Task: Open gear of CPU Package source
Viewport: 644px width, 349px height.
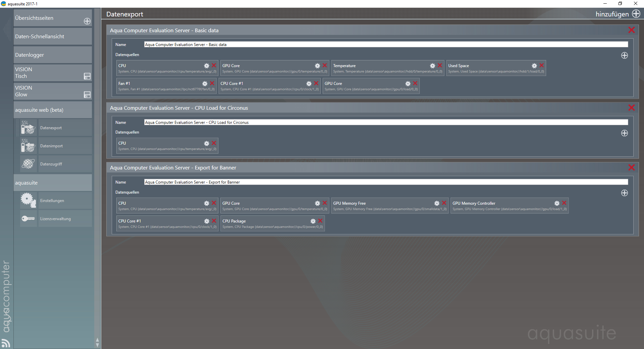Action: click(313, 221)
